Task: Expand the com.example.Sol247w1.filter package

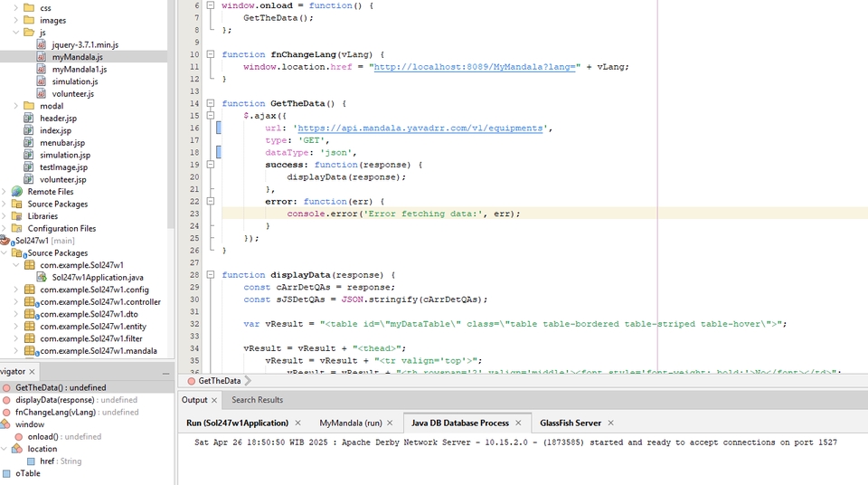Action: click(x=16, y=338)
